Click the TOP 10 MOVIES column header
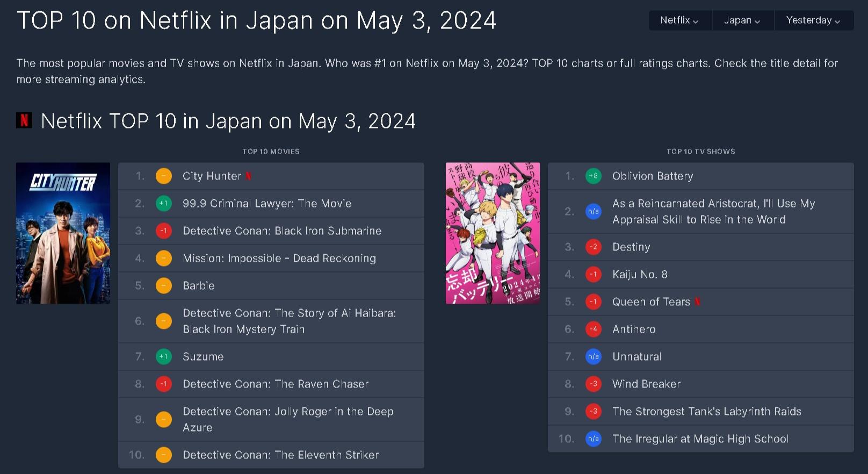The height and width of the screenshot is (474, 868). 271,152
